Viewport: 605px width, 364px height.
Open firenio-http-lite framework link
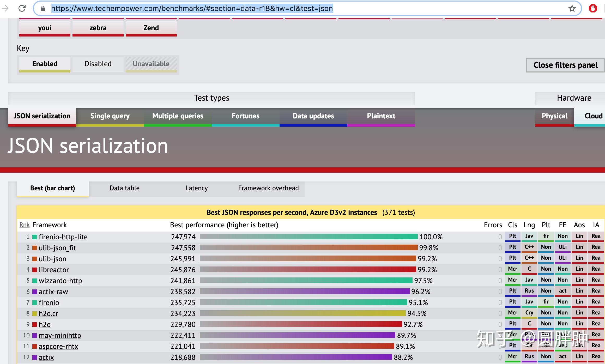point(63,237)
